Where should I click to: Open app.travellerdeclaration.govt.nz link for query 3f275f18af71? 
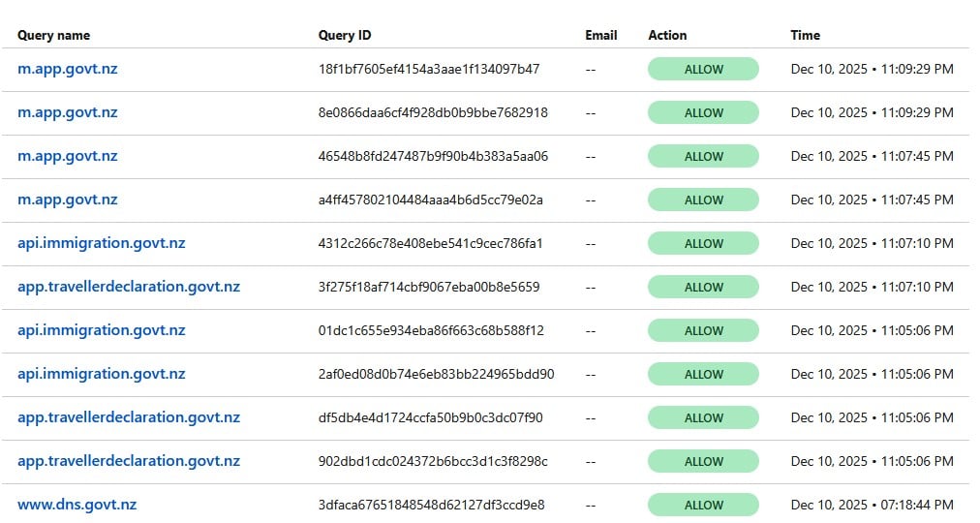point(129,287)
